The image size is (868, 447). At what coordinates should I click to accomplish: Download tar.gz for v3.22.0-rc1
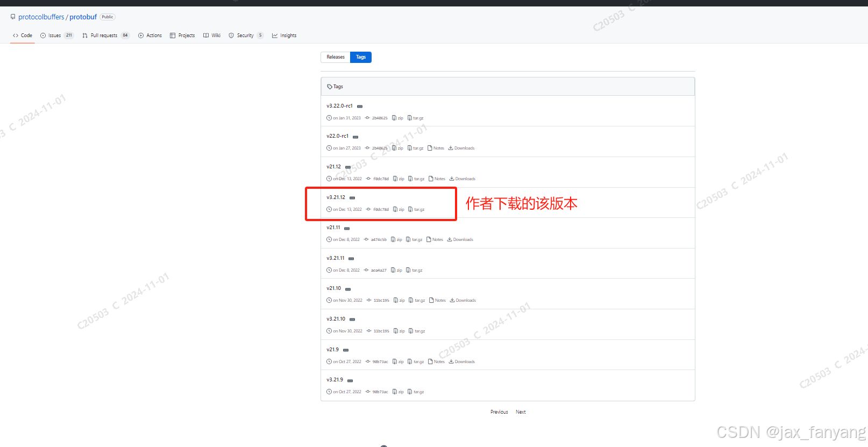point(416,118)
